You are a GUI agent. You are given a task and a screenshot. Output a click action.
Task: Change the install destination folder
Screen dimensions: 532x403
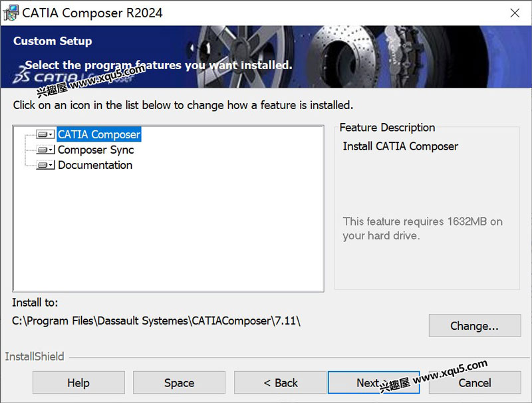pyautogui.click(x=475, y=326)
